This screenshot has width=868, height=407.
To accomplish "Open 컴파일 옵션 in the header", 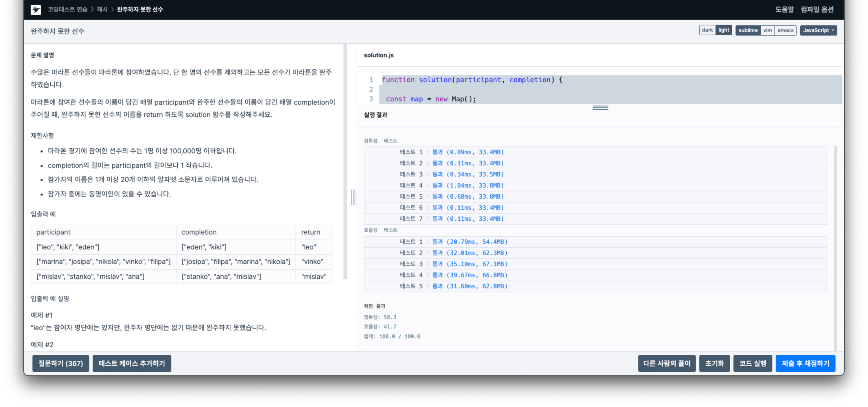I will [817, 10].
